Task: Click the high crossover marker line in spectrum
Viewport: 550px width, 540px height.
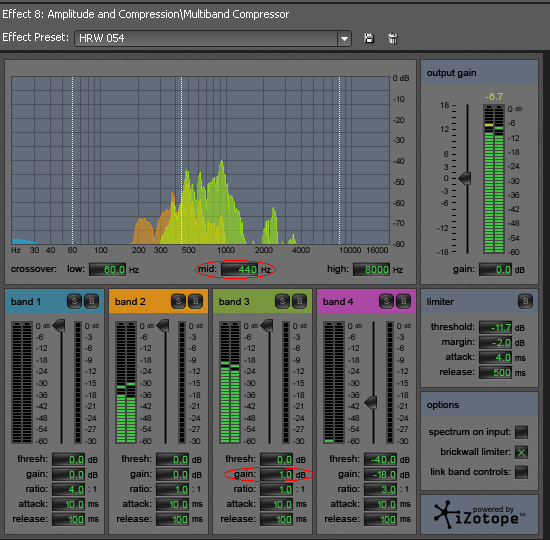Action: coord(339,160)
